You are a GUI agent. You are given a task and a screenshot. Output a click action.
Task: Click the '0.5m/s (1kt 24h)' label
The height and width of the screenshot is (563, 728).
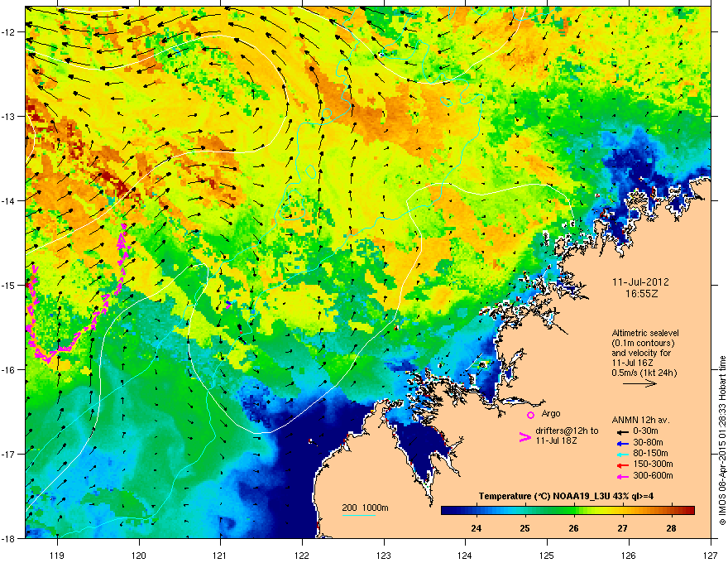[644, 373]
